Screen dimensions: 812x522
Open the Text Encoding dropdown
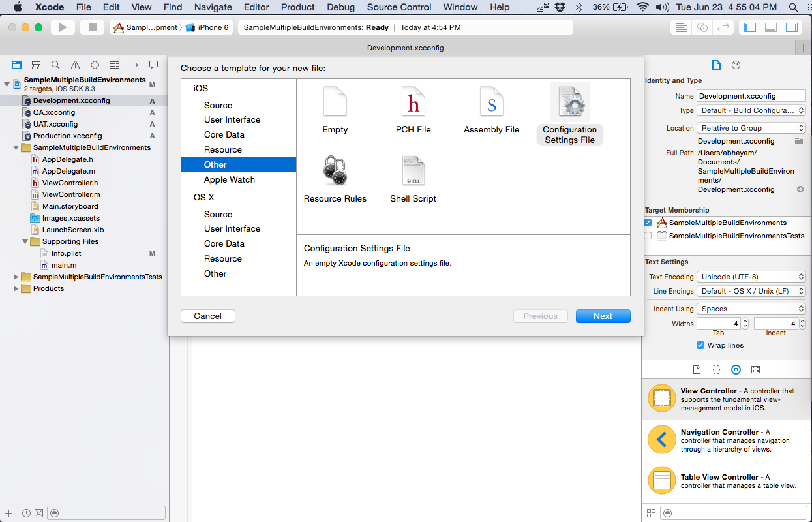tap(751, 277)
